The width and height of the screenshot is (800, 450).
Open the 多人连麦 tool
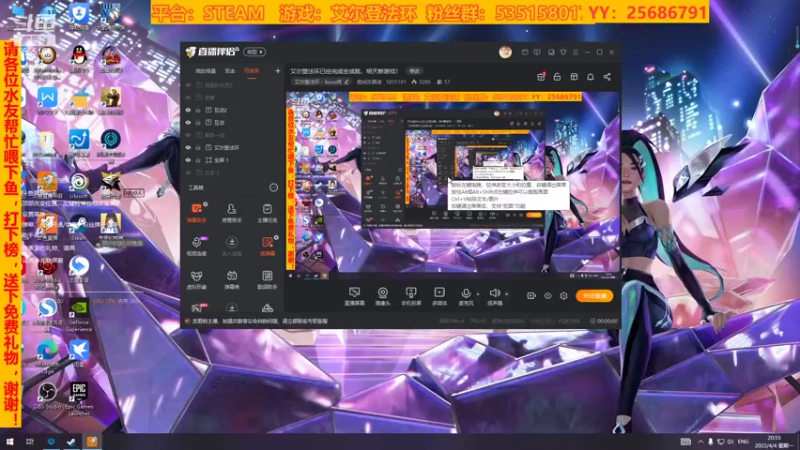(x=232, y=246)
